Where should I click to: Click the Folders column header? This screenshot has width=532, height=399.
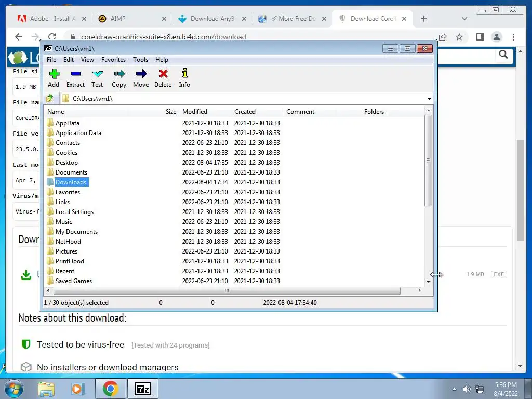(x=361, y=112)
